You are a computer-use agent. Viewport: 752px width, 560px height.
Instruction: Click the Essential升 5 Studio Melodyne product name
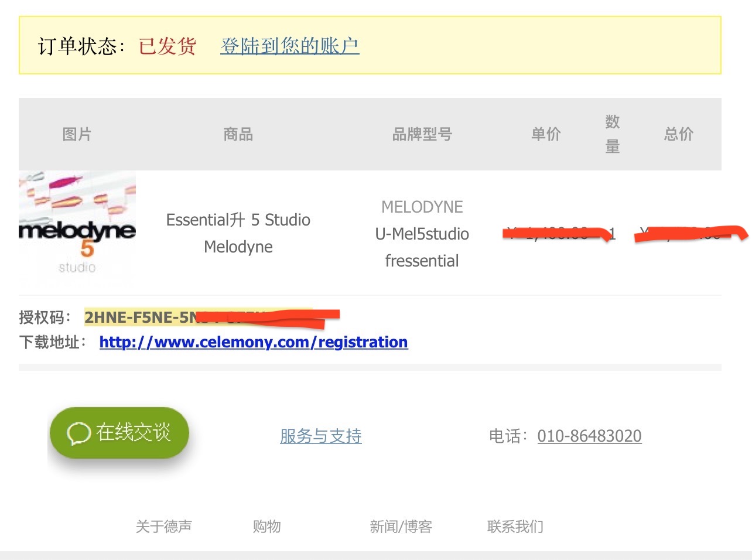pos(238,233)
